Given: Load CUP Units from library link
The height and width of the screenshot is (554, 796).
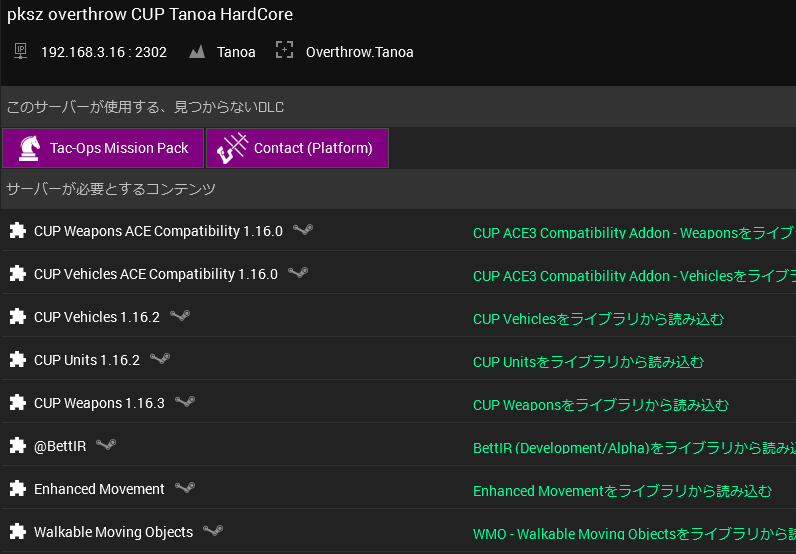Looking at the screenshot, I should click(588, 362).
